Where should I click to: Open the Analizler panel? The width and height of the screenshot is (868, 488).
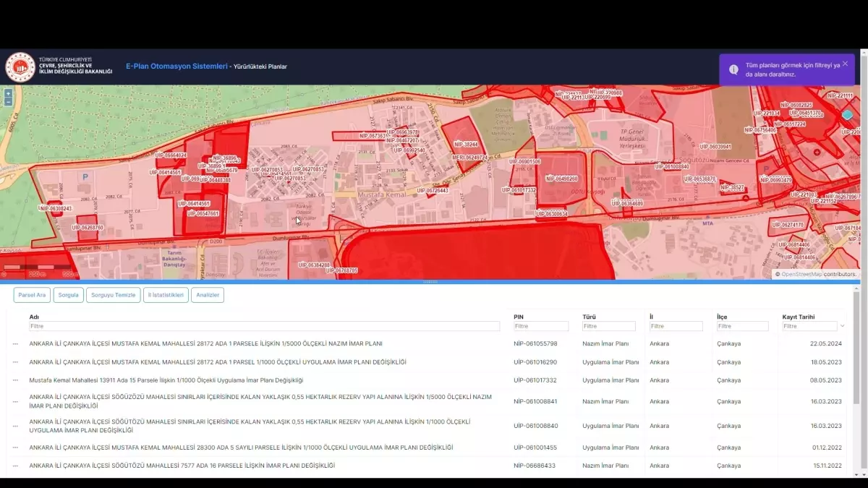pyautogui.click(x=208, y=294)
